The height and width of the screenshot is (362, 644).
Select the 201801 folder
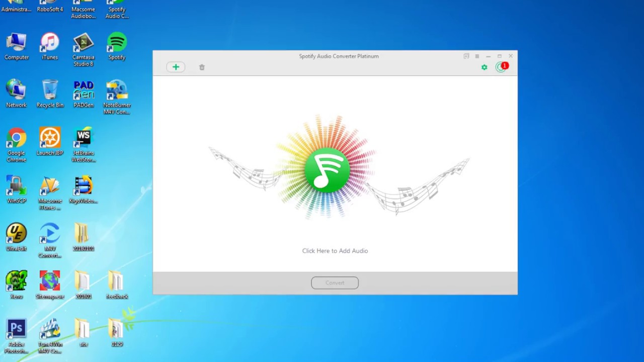pos(84,285)
